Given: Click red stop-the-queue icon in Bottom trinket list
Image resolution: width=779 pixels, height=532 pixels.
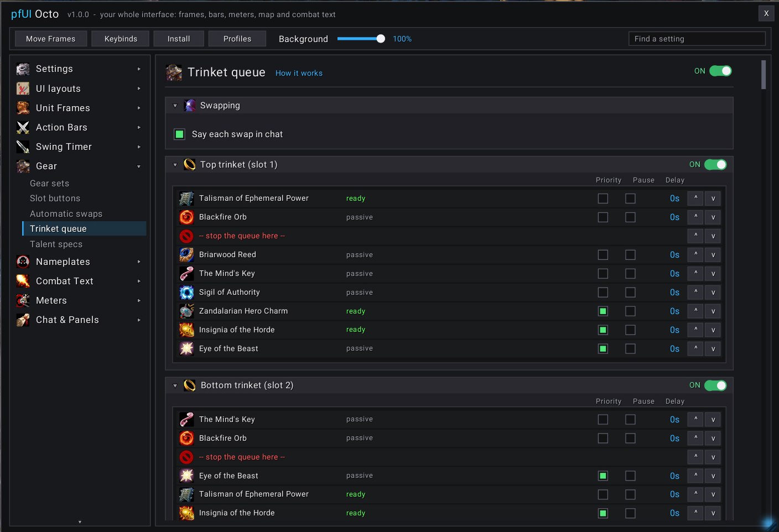Looking at the screenshot, I should [186, 457].
